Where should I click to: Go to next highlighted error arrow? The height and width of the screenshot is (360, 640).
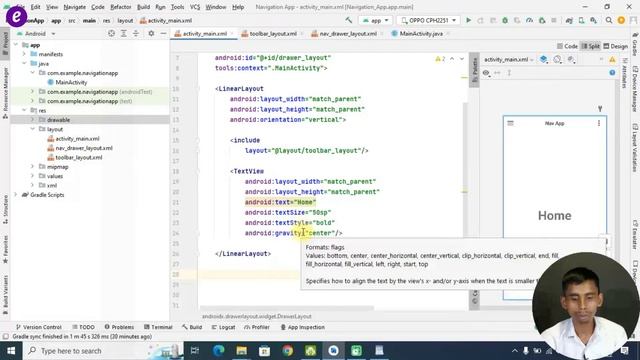click(462, 59)
